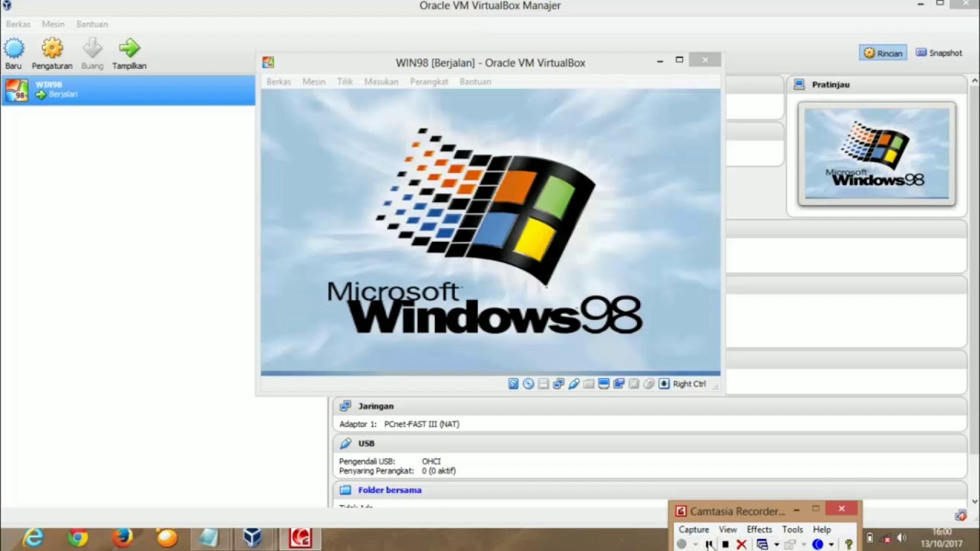Open Firefox from taskbar
980x551 pixels.
tap(122, 539)
